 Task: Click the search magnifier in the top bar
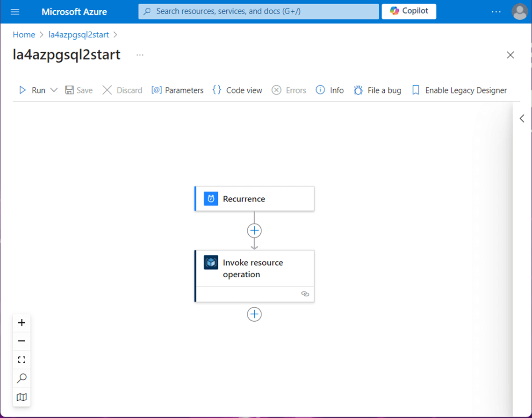click(x=147, y=12)
